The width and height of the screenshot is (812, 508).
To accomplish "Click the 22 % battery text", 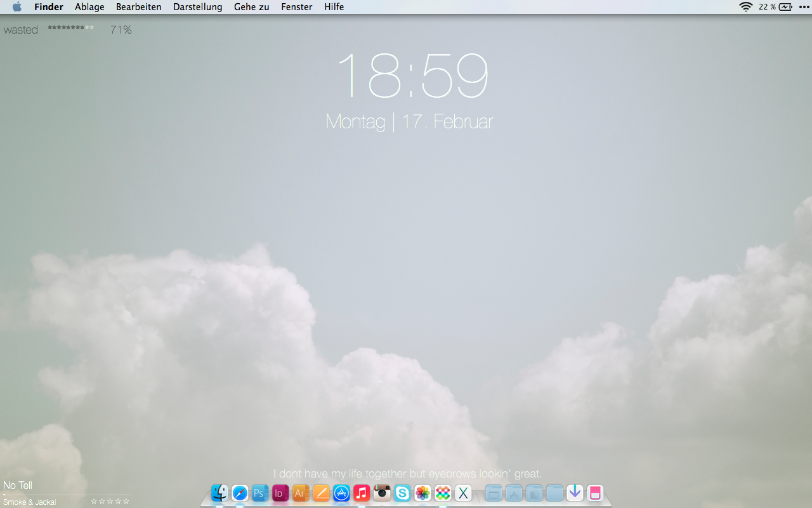I will point(768,7).
